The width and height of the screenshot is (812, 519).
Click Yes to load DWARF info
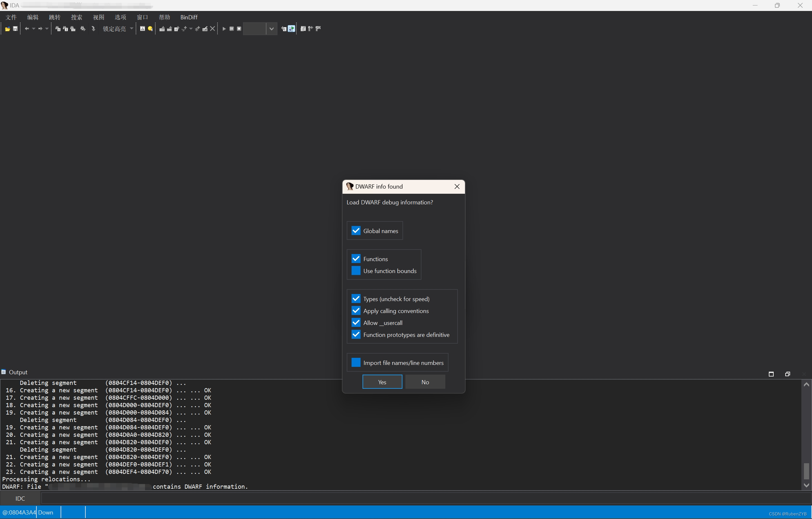click(x=382, y=382)
